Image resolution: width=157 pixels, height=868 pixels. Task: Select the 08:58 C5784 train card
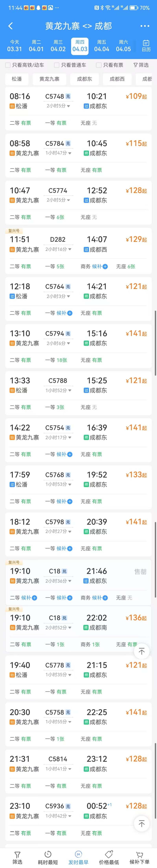point(79,155)
